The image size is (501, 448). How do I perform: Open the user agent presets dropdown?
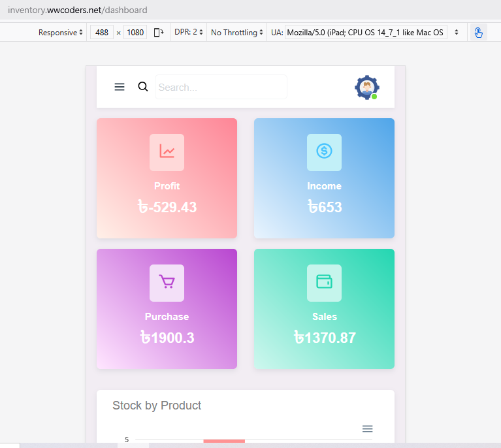pos(457,32)
